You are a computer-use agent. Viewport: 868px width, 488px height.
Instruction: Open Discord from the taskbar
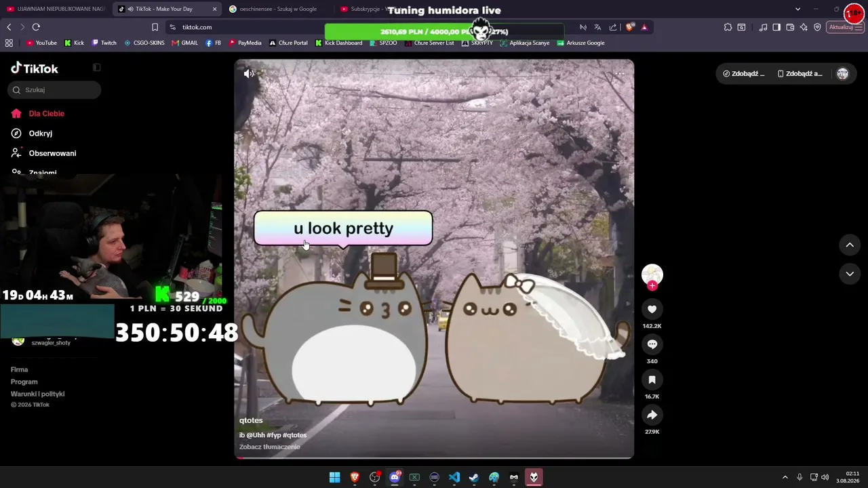point(395,477)
